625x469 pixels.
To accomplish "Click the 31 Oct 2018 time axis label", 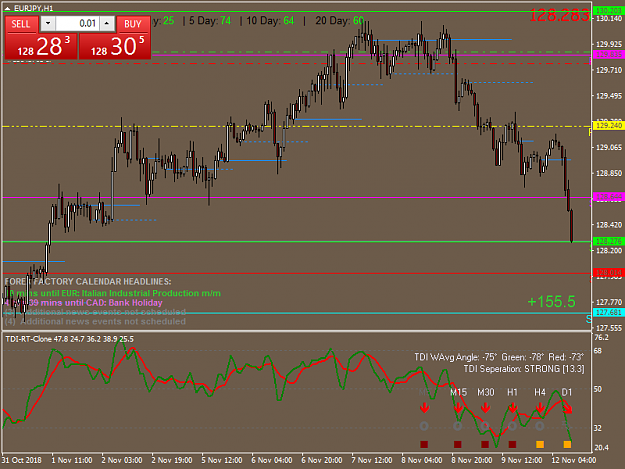I will pos(22,460).
